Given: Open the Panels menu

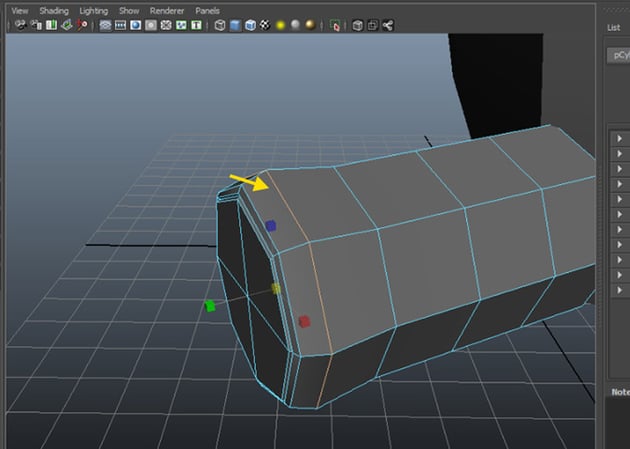Looking at the screenshot, I should coord(207,11).
